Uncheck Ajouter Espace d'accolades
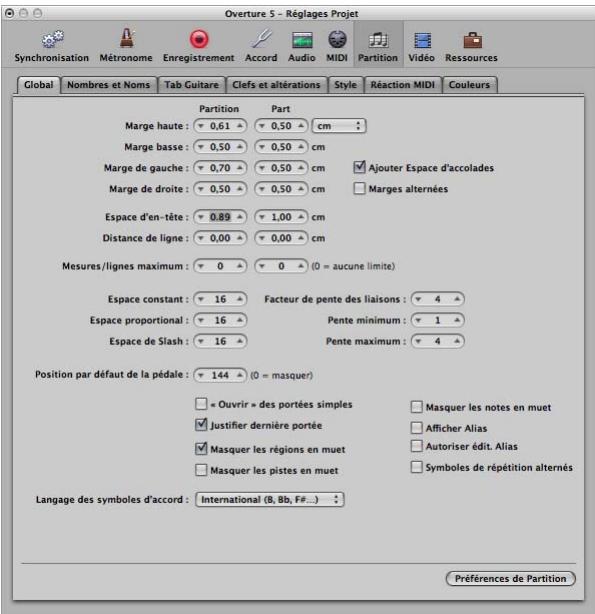The width and height of the screenshot is (595, 614). coord(359,168)
